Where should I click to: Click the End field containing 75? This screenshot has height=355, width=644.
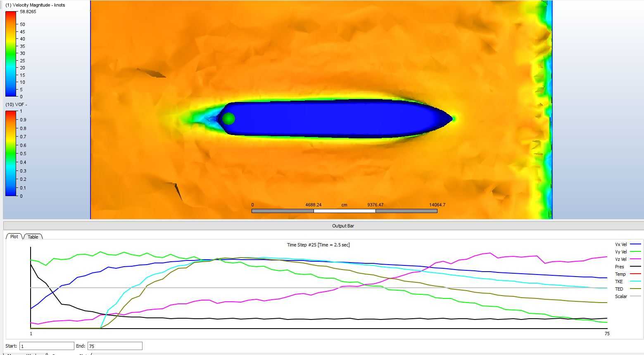pyautogui.click(x=115, y=346)
